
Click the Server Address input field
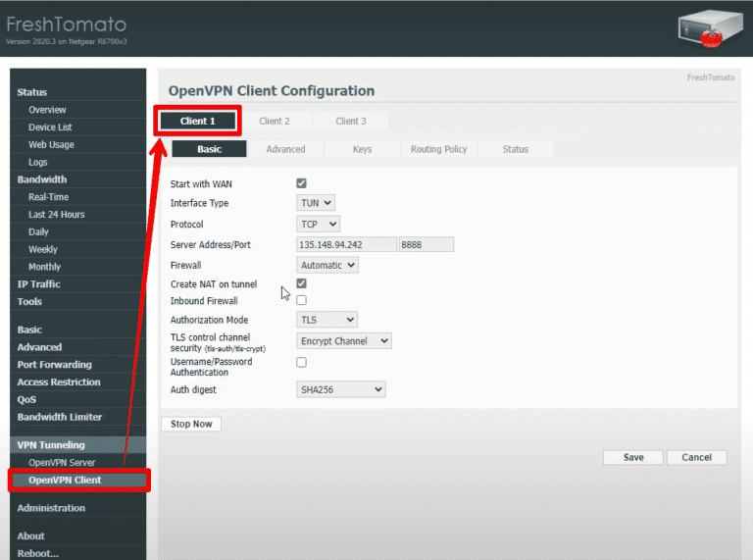click(x=346, y=244)
